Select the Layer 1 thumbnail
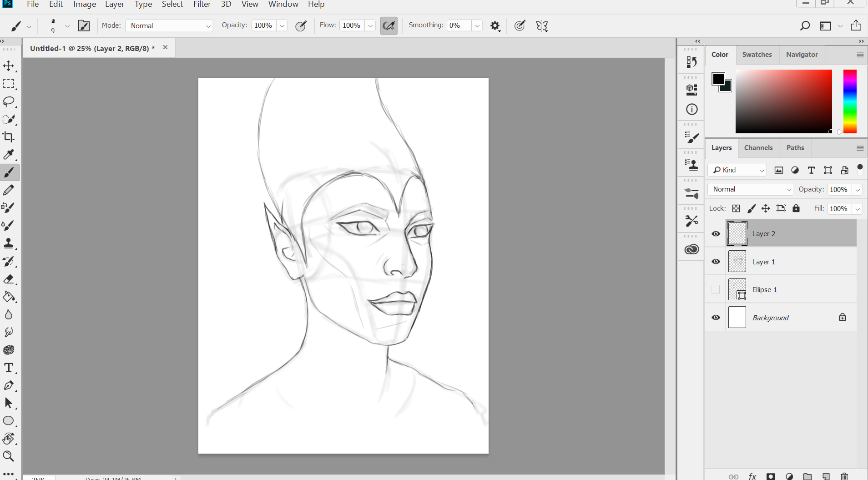868x480 pixels. point(737,262)
